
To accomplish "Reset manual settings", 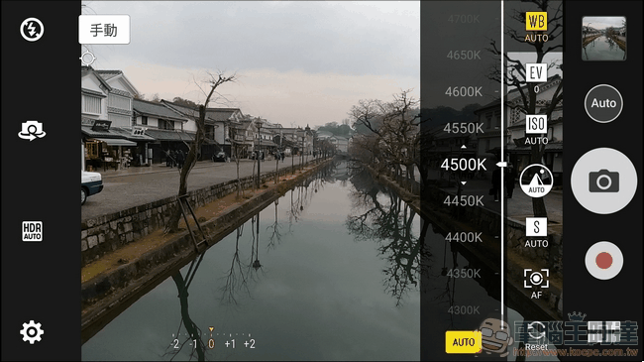I will pos(536,337).
